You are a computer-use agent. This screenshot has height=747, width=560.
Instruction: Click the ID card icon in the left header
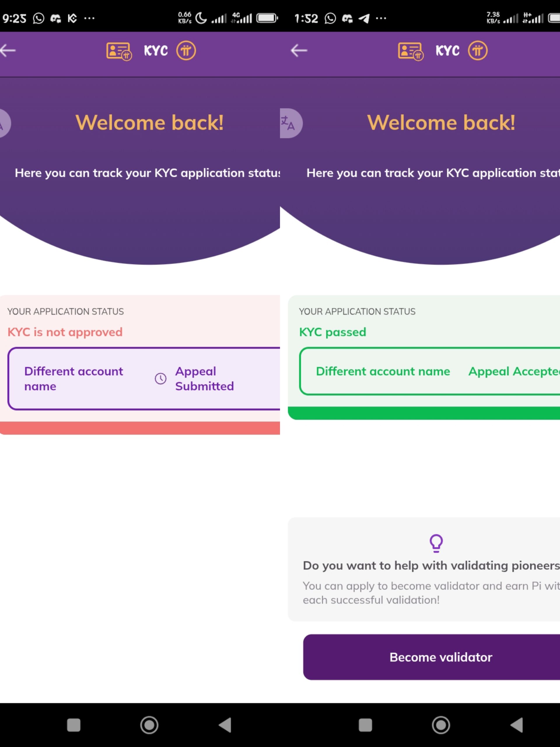point(119,51)
